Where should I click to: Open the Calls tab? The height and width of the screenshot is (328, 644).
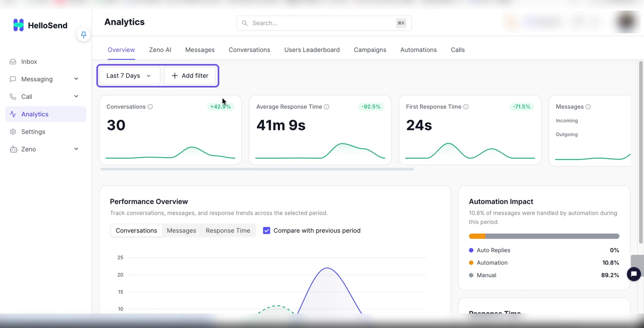click(x=458, y=50)
